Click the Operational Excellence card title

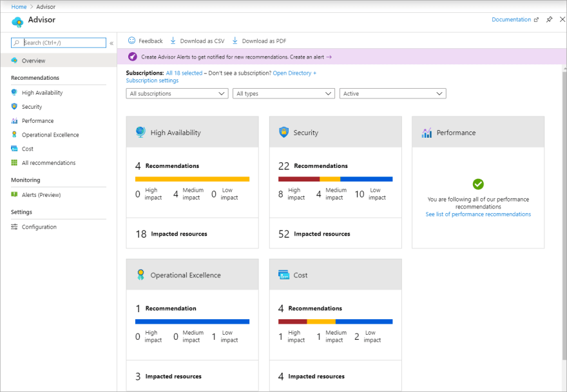186,275
